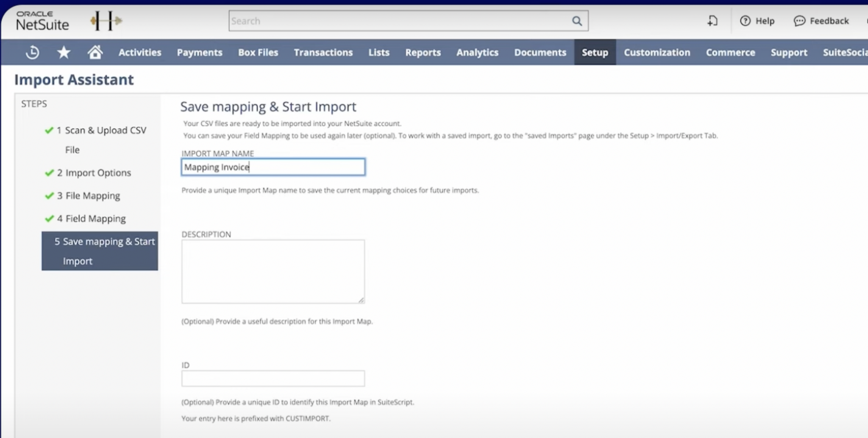Click the sign-in arrow icon near Help
This screenshot has width=868, height=438.
pyautogui.click(x=712, y=20)
